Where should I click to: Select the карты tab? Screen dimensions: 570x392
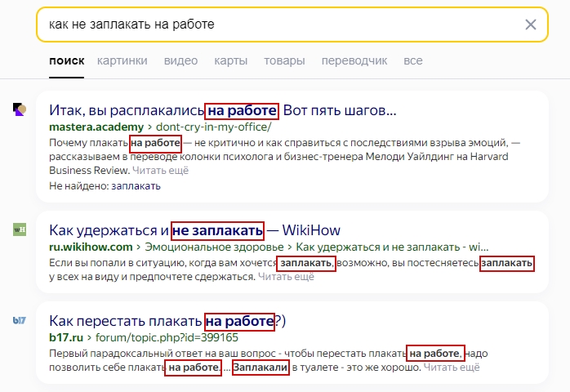tap(230, 60)
